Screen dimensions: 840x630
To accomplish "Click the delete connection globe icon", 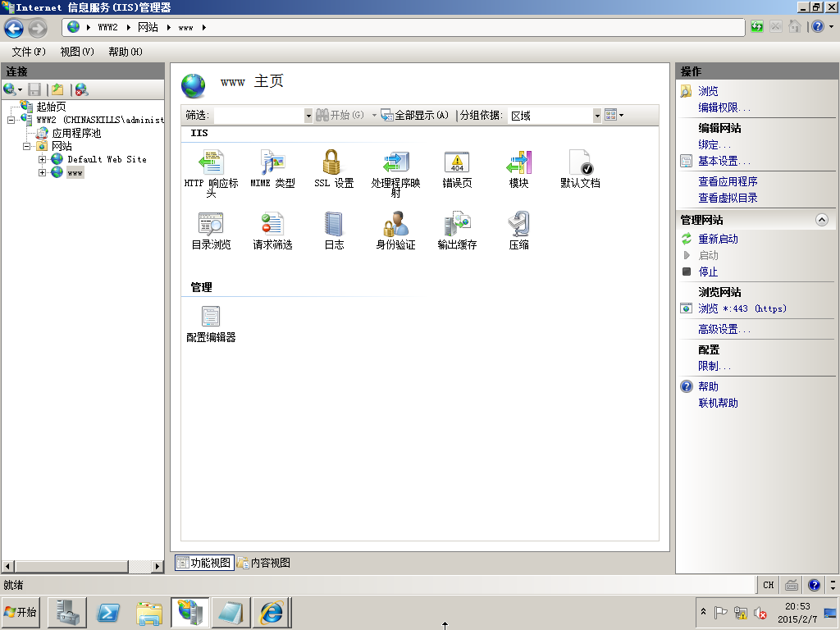I will point(81,89).
